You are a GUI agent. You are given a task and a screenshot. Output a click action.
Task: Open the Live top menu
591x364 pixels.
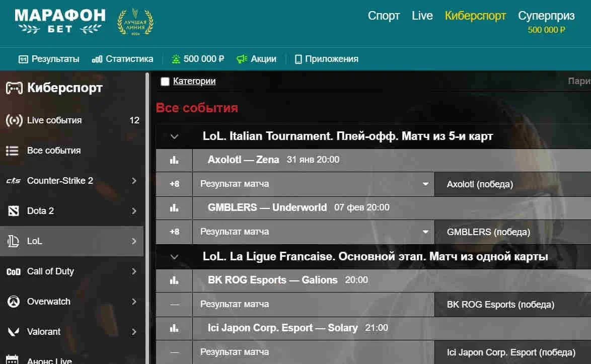pyautogui.click(x=422, y=16)
